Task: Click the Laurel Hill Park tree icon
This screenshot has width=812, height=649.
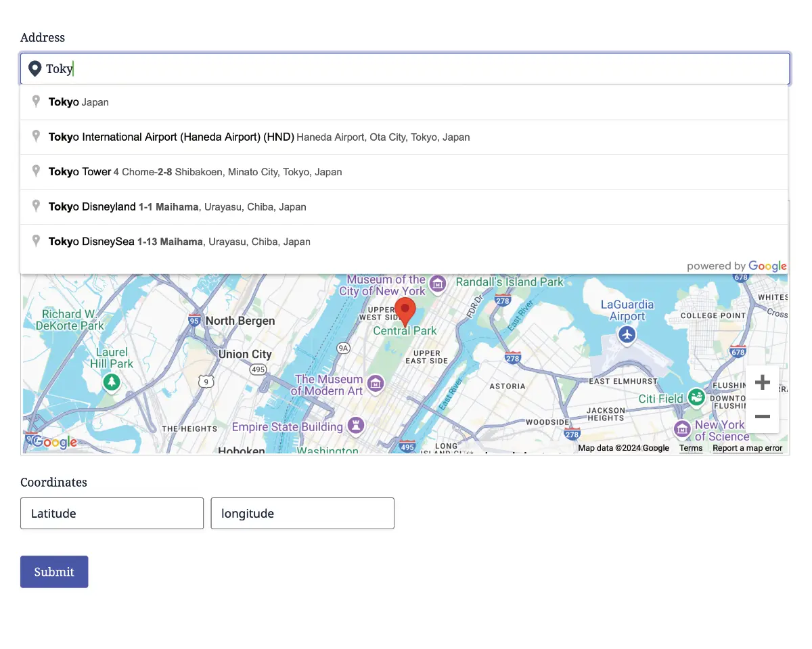Action: click(112, 382)
